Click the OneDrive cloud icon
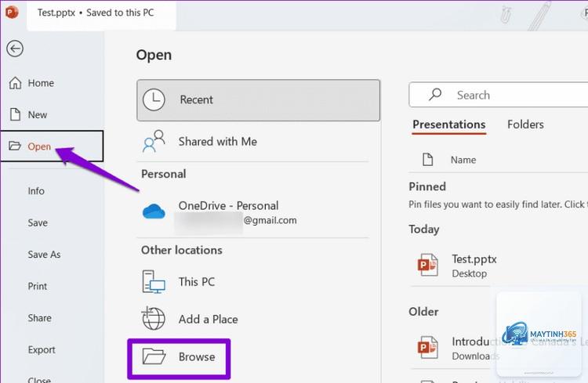This screenshot has height=383, width=588. click(x=154, y=211)
